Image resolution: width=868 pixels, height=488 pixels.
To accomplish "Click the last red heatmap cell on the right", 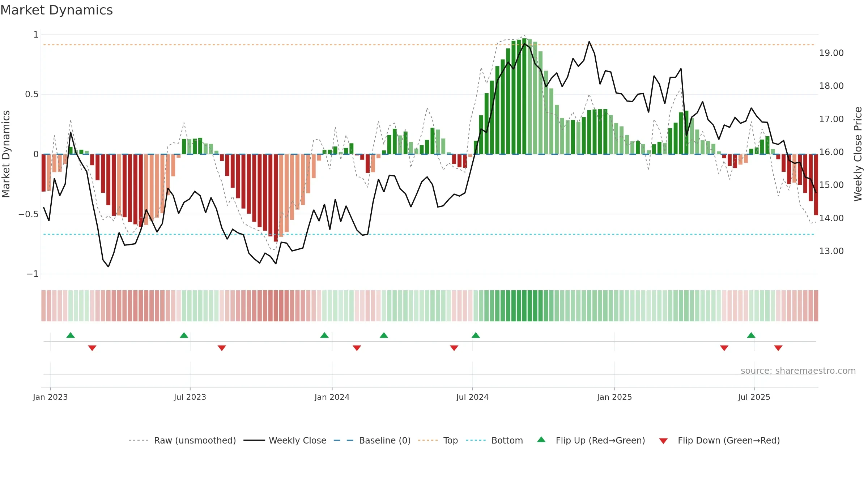I will (x=816, y=306).
